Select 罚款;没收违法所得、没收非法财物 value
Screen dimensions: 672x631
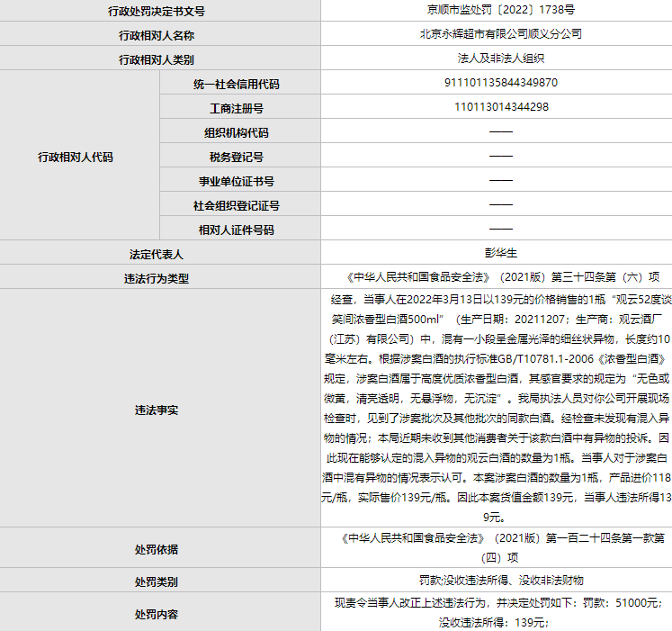[x=501, y=581]
